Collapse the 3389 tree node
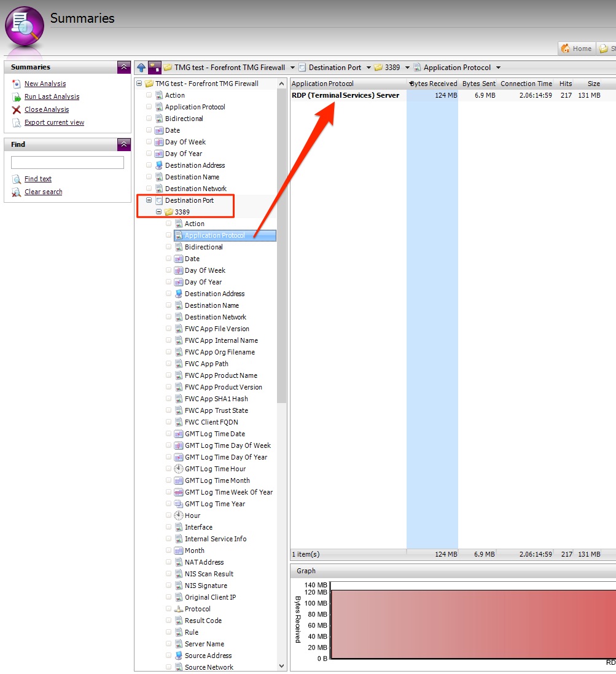The height and width of the screenshot is (674, 616). (159, 211)
